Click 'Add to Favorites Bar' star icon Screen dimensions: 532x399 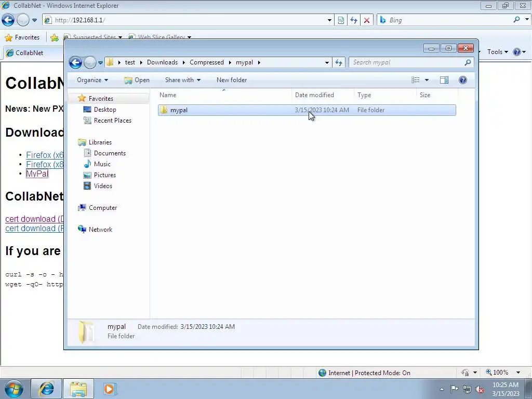54,37
